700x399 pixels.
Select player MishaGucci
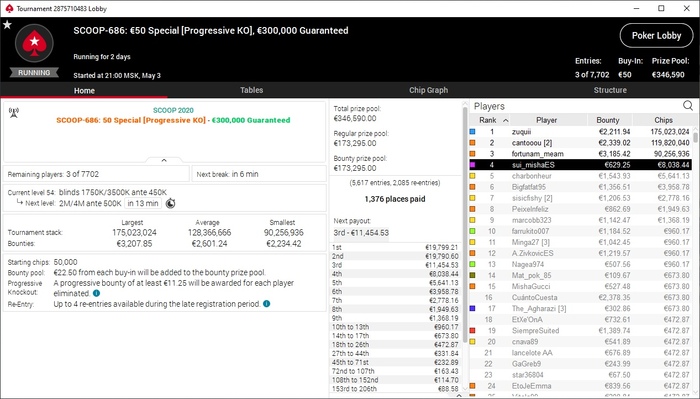[x=580, y=287]
